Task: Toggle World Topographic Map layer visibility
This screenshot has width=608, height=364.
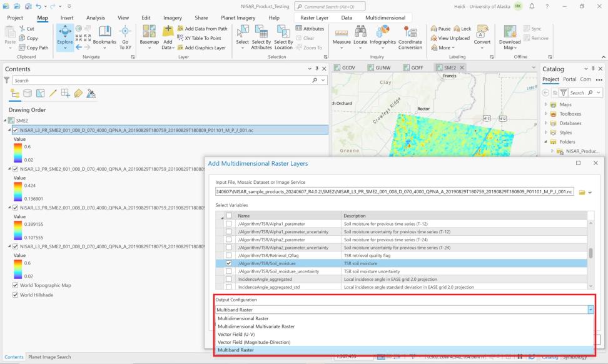Action: [16, 285]
